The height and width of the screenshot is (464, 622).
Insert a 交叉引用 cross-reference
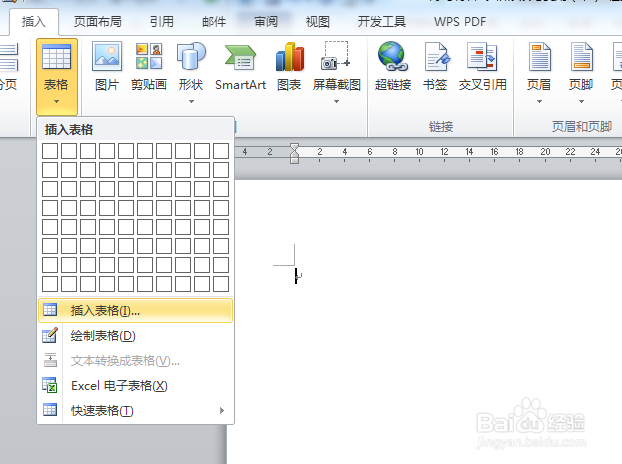tap(482, 57)
